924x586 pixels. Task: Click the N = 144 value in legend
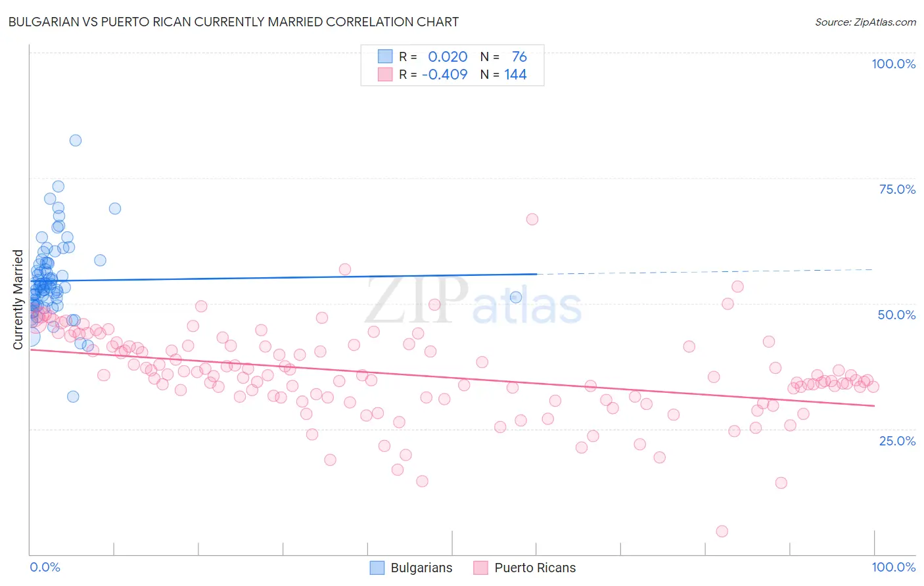[x=503, y=74]
